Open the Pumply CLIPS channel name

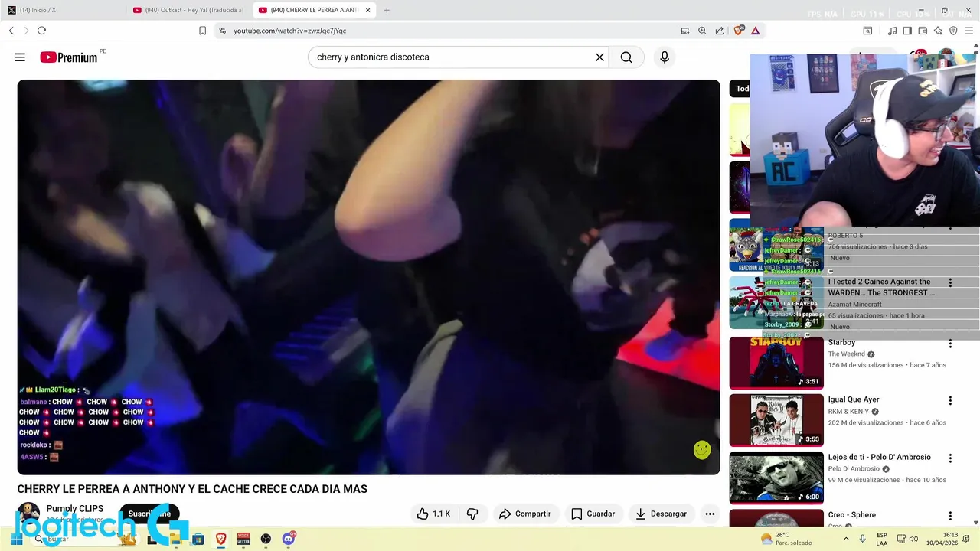tap(75, 508)
